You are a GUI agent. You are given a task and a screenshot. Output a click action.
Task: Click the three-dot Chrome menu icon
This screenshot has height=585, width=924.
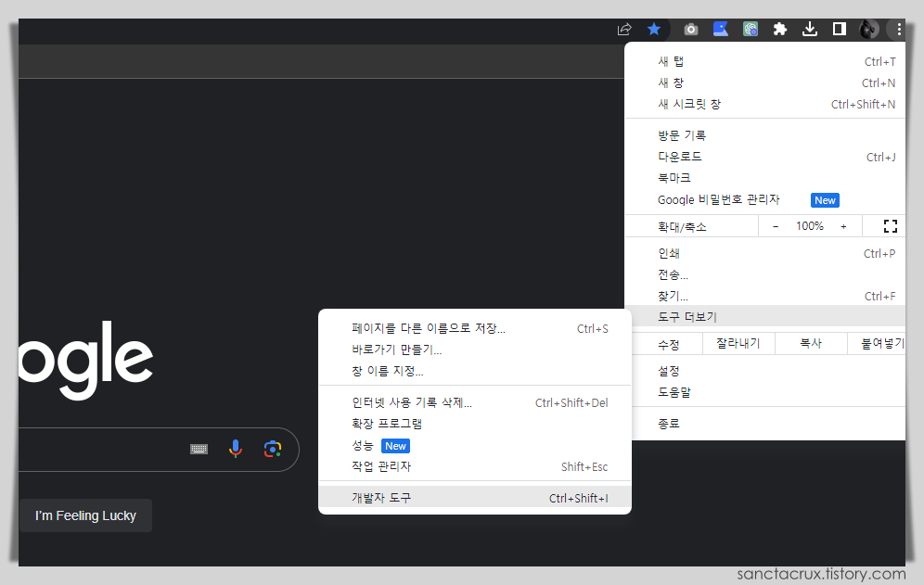point(899,29)
